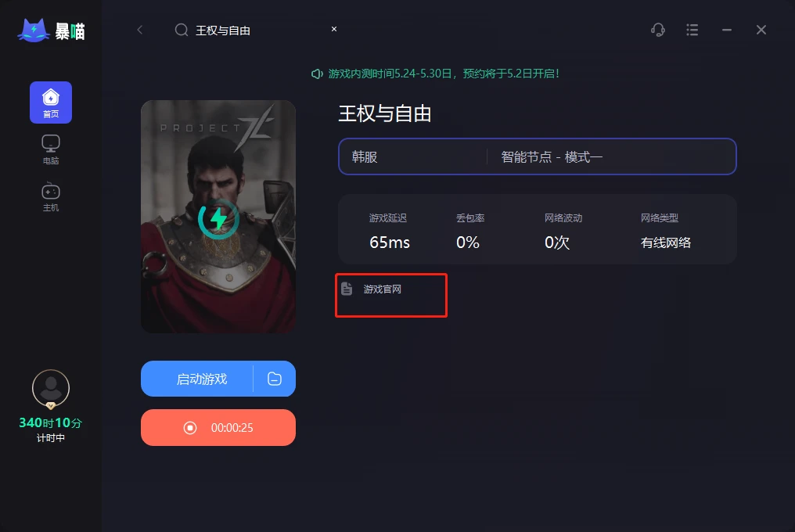Open the list menu icon in title bar

(x=692, y=30)
